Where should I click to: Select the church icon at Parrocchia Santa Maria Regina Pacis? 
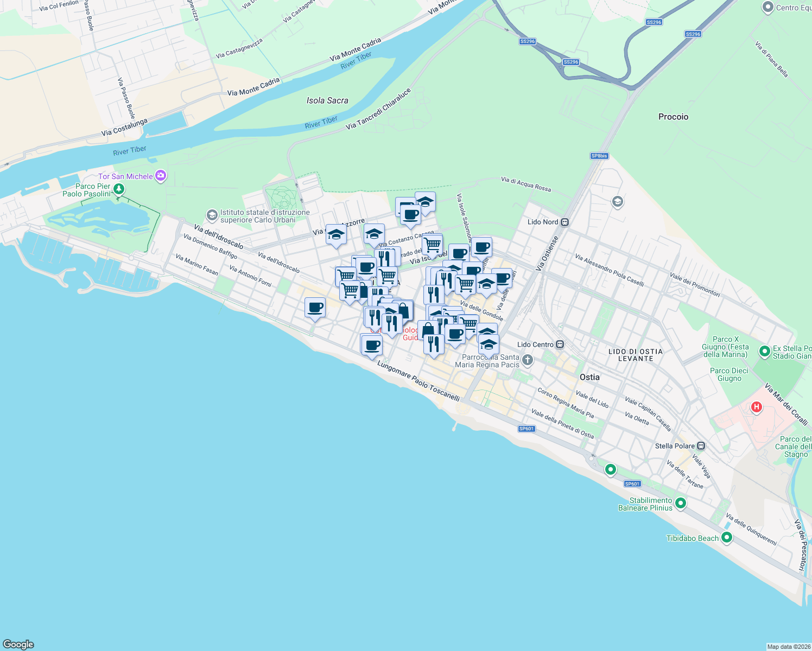click(527, 359)
